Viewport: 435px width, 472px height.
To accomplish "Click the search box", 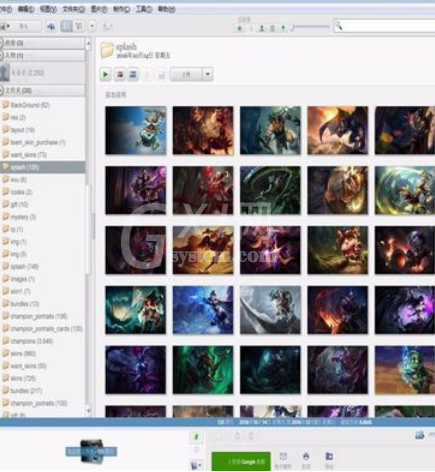I will pos(384,26).
